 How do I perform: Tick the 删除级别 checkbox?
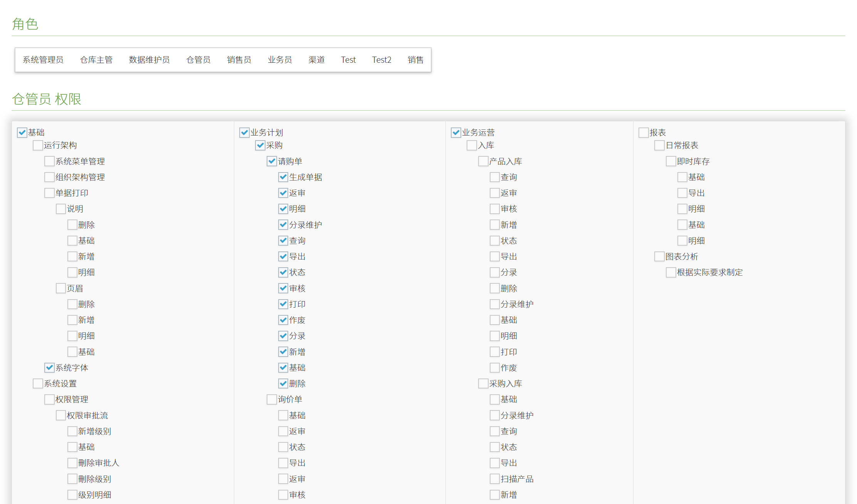tap(72, 479)
